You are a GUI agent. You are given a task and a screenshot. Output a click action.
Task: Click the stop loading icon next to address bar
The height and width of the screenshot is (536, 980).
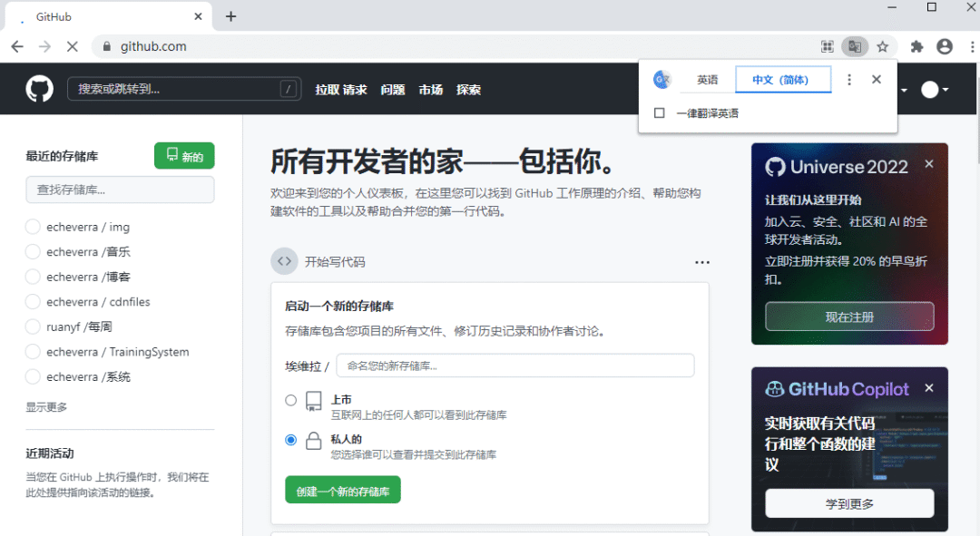(73, 45)
